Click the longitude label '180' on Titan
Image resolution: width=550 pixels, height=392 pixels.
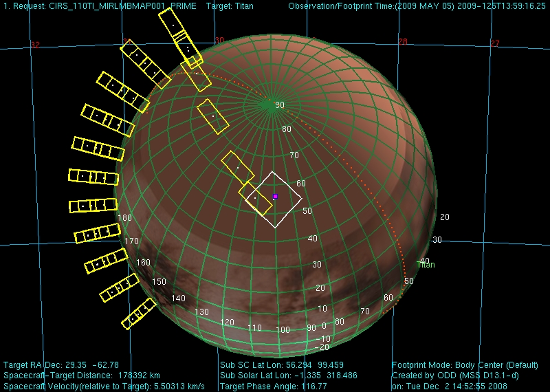124,217
